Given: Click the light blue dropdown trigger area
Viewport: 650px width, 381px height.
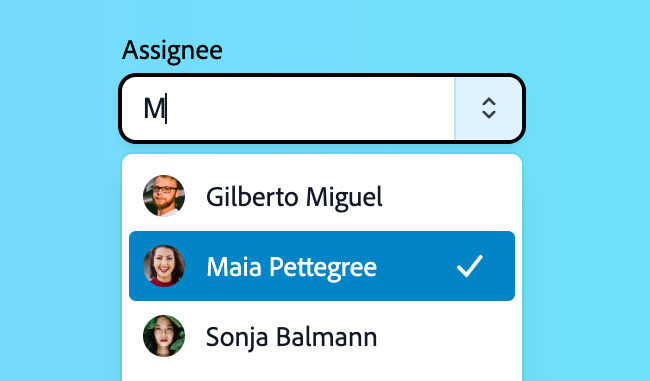Looking at the screenshot, I should coord(488,108).
